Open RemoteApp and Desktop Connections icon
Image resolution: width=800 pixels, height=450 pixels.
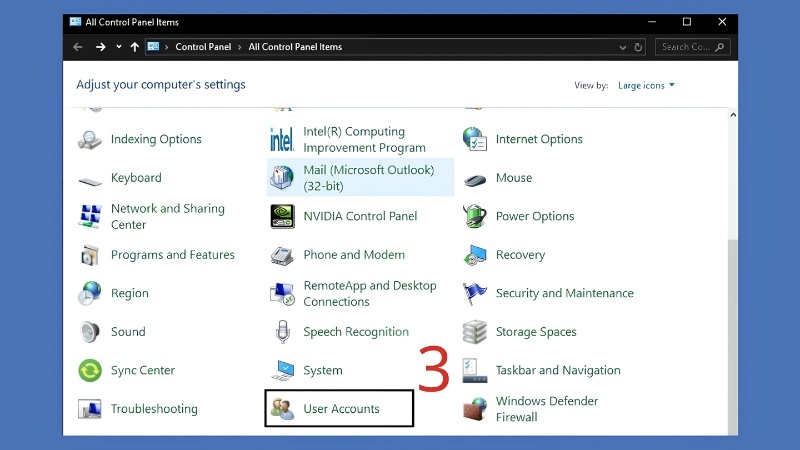pyautogui.click(x=282, y=293)
